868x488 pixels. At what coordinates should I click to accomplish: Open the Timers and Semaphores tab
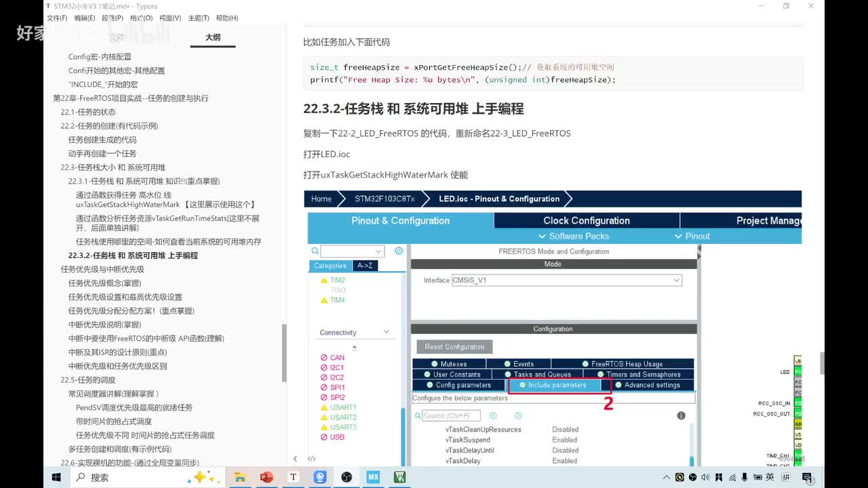coord(639,374)
